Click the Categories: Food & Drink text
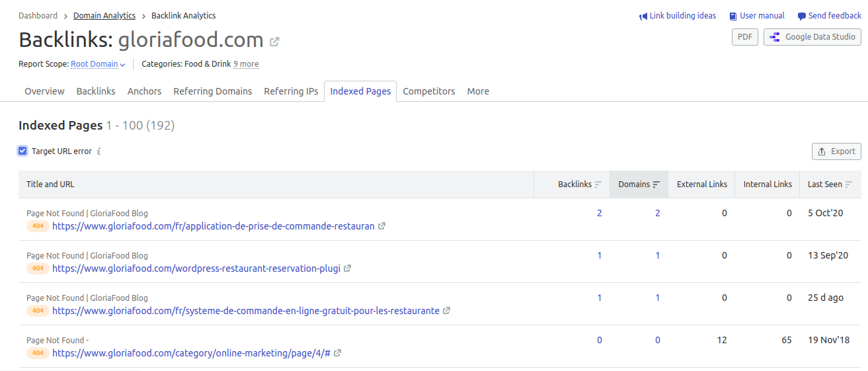 pos(186,64)
